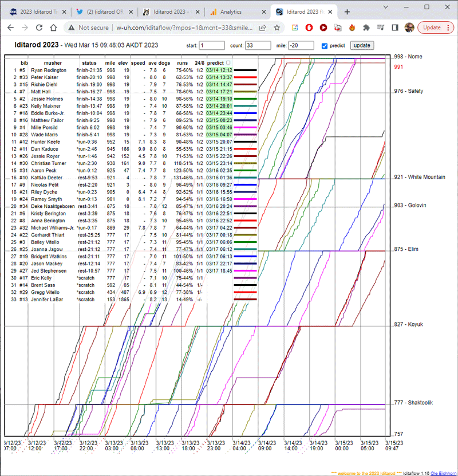Close the 2023 Iditarod Tr tab
458x476 pixels.
point(64,12)
